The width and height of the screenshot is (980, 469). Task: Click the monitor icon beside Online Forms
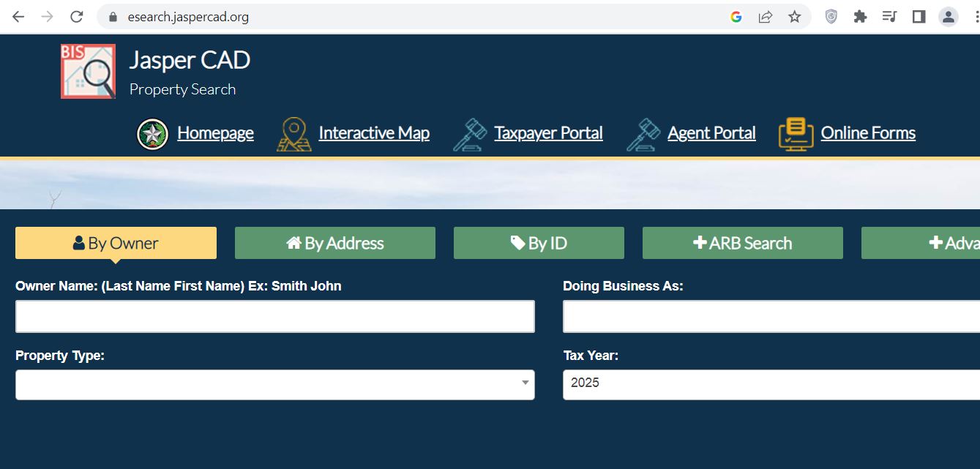(x=796, y=135)
